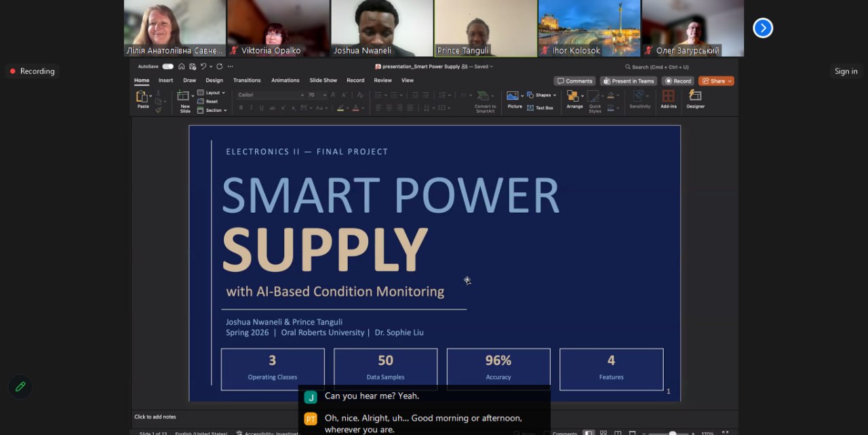Click the Paste icon in ribbon
Screen dimensions: 868x435
pyautogui.click(x=142, y=98)
